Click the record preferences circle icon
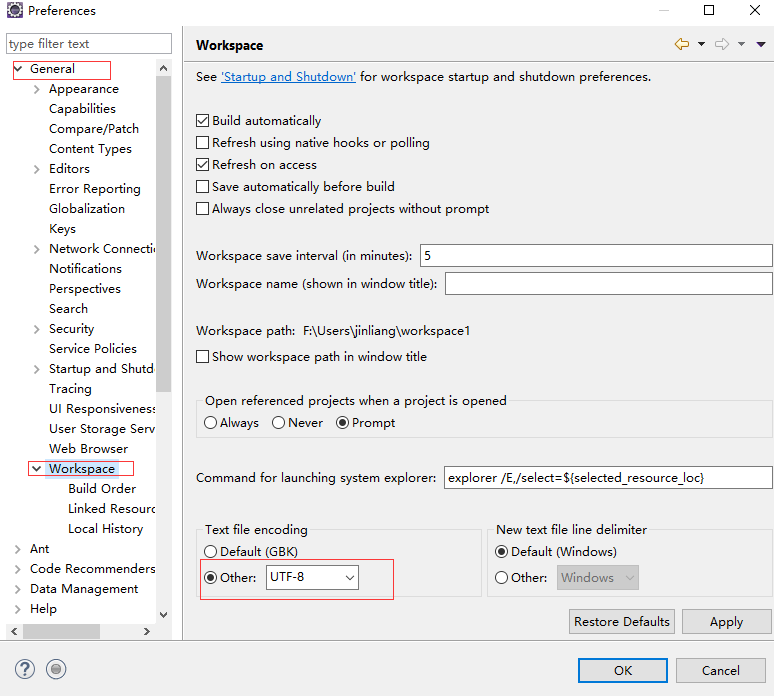 click(x=56, y=669)
